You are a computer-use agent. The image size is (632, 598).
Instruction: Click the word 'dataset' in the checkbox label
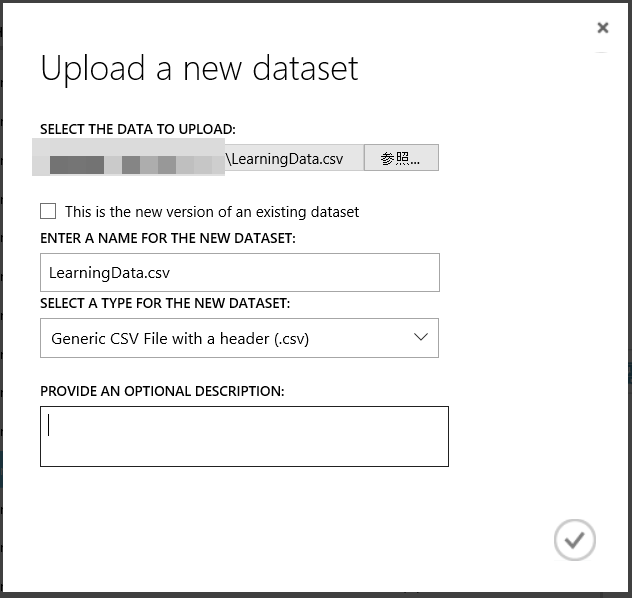(335, 212)
